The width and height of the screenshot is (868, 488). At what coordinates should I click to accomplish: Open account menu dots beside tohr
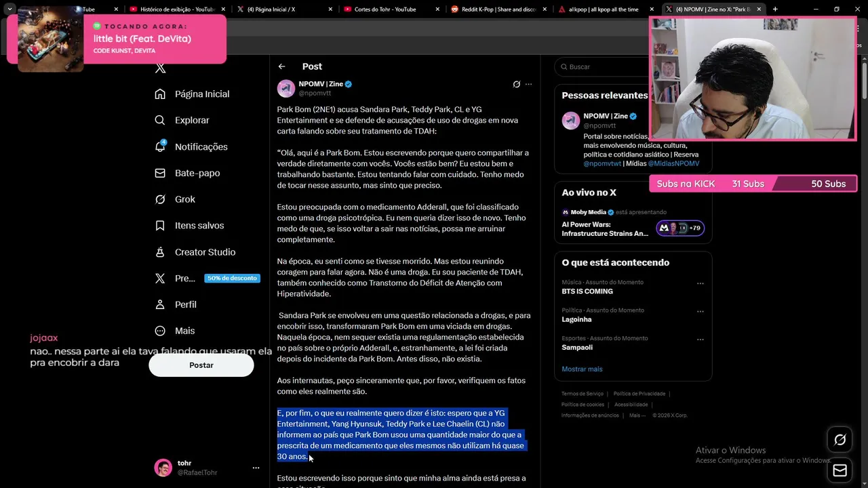pyautogui.click(x=256, y=468)
